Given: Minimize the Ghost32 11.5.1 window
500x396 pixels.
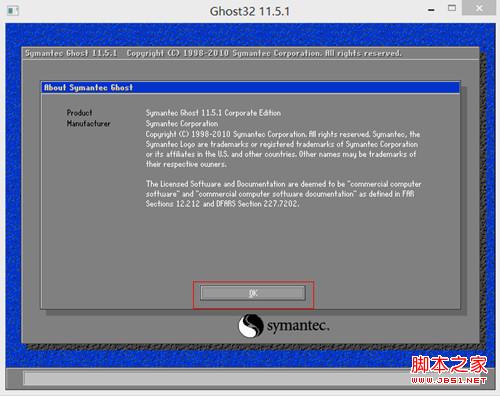Looking at the screenshot, I should (x=431, y=10).
